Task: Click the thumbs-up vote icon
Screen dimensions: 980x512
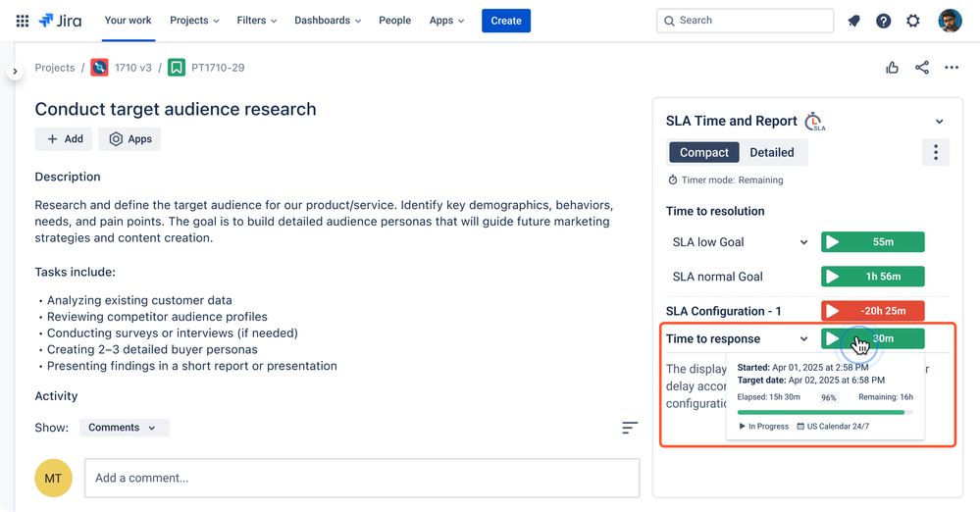Action: tap(892, 68)
